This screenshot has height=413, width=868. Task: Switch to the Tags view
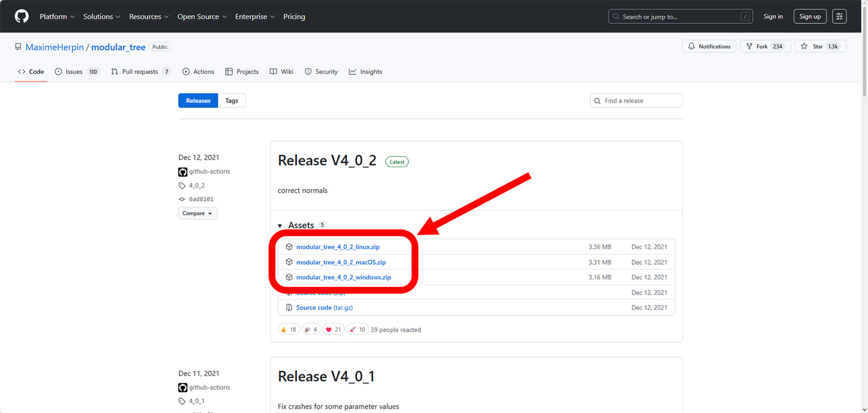232,101
